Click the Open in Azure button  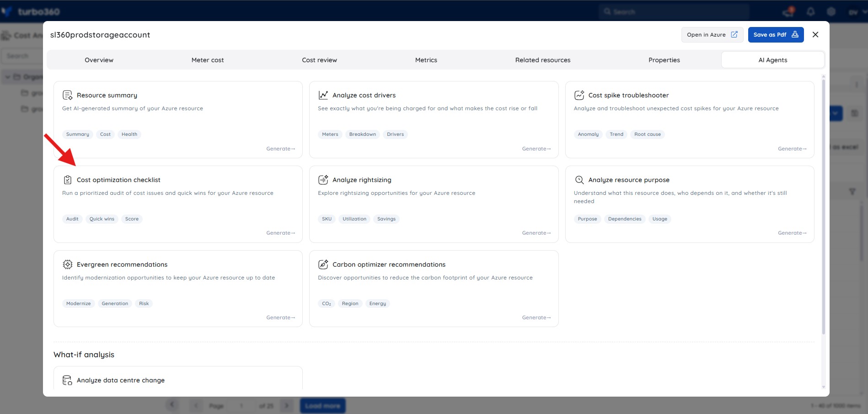712,35
